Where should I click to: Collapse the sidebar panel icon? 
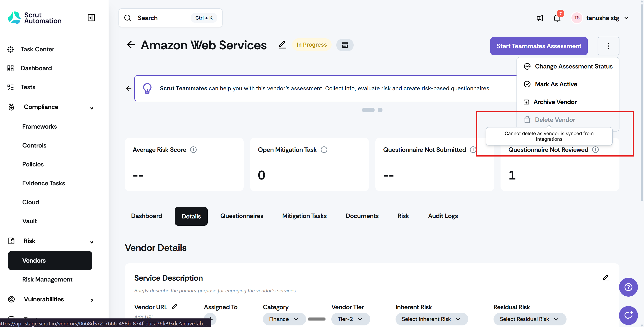pyautogui.click(x=91, y=18)
